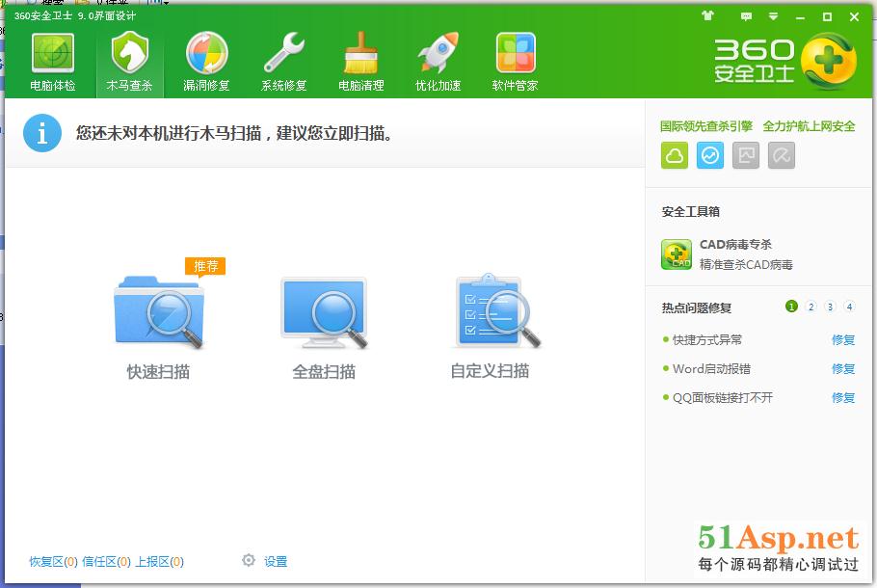Open the 优化加速 rocket tab
Screen dimensions: 877x588
438,63
